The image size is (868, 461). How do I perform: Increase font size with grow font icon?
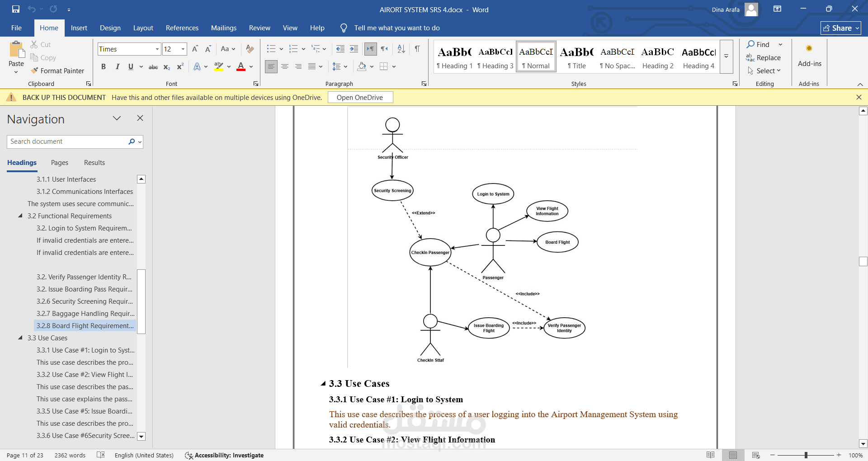(x=195, y=49)
